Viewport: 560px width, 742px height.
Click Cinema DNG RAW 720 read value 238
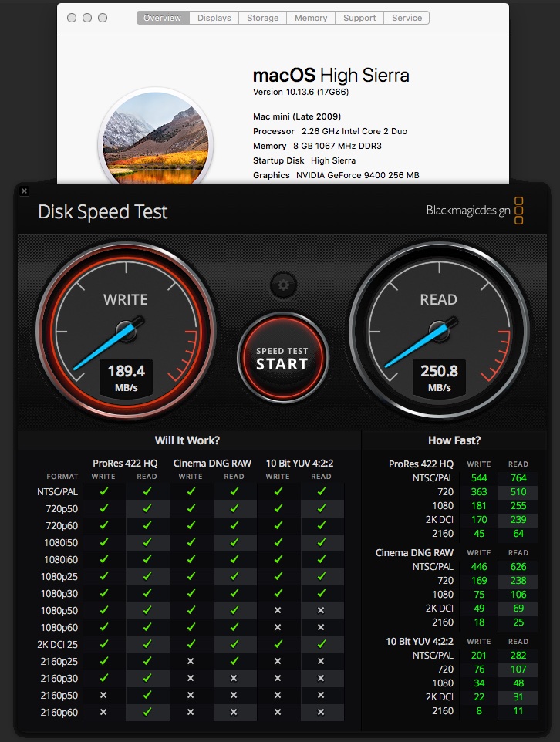[x=518, y=581]
